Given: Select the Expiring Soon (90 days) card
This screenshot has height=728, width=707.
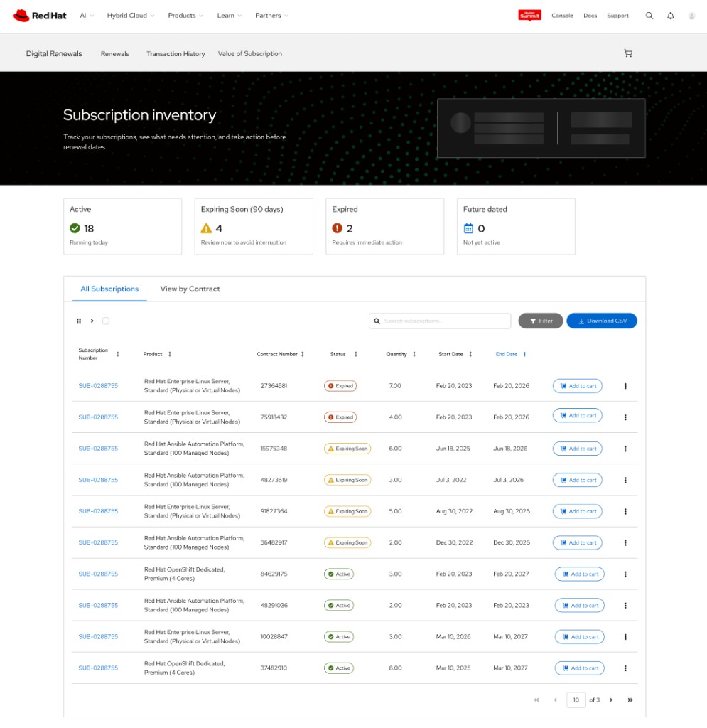Looking at the screenshot, I should tap(254, 227).
